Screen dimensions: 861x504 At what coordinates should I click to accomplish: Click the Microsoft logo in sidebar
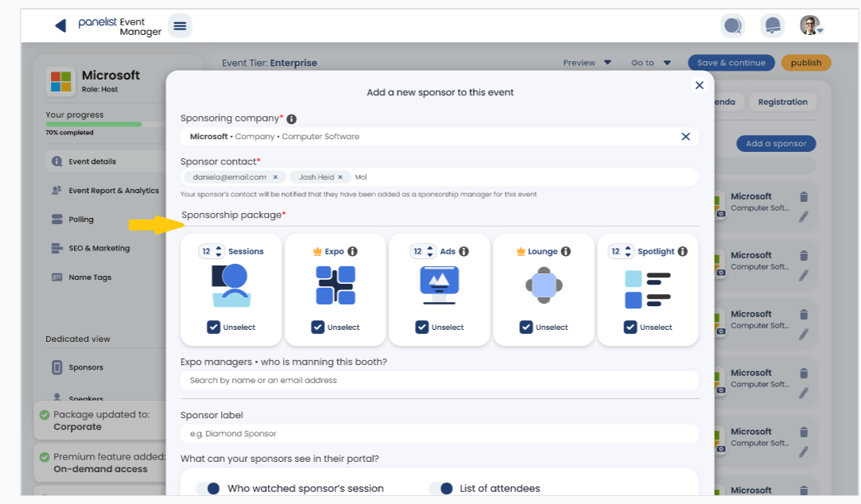(61, 81)
